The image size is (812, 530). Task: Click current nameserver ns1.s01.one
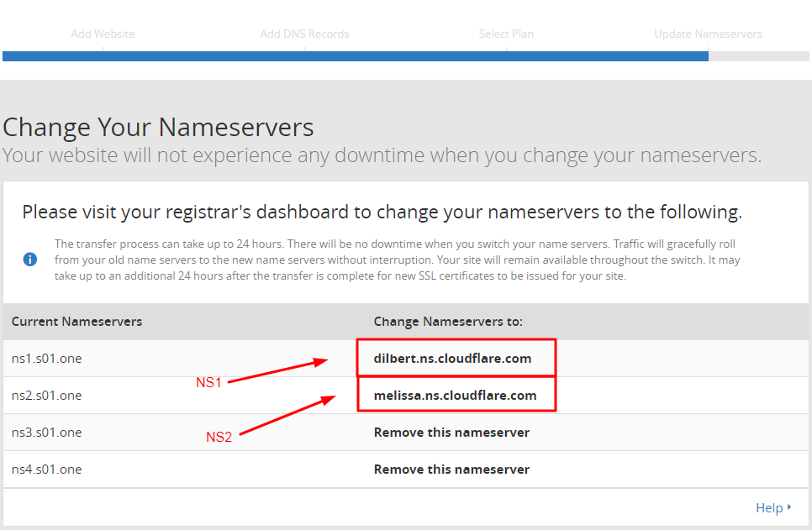[x=46, y=358]
